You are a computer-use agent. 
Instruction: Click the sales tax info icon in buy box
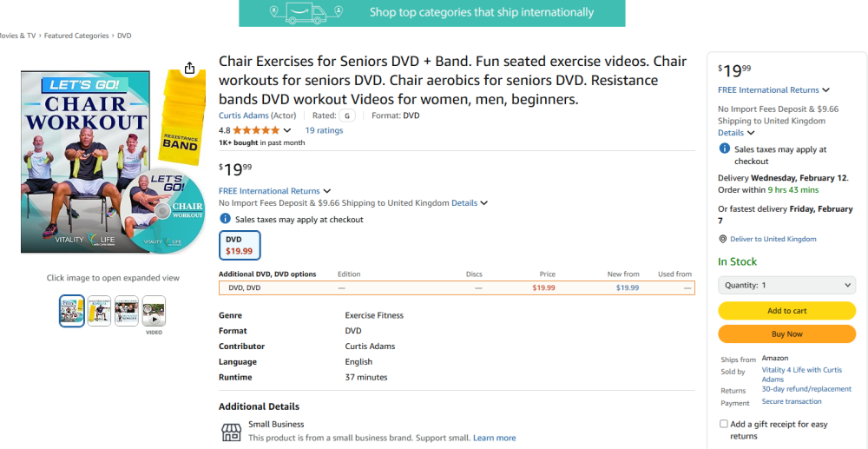[724, 149]
